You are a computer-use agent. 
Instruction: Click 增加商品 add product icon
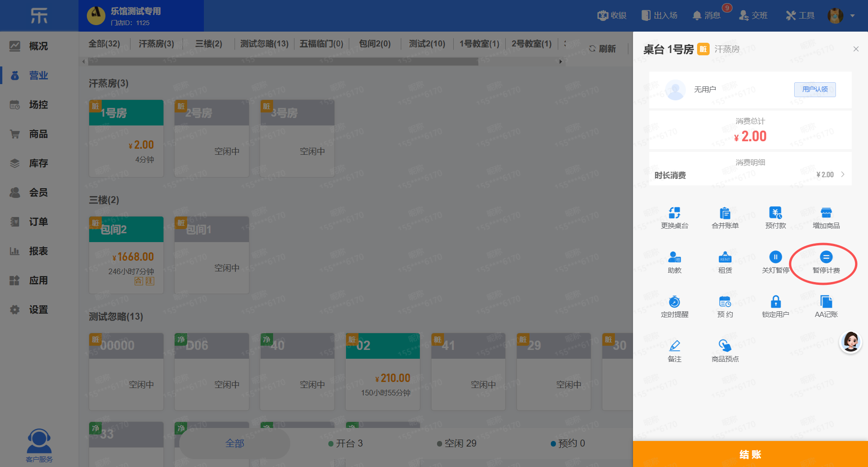(826, 213)
